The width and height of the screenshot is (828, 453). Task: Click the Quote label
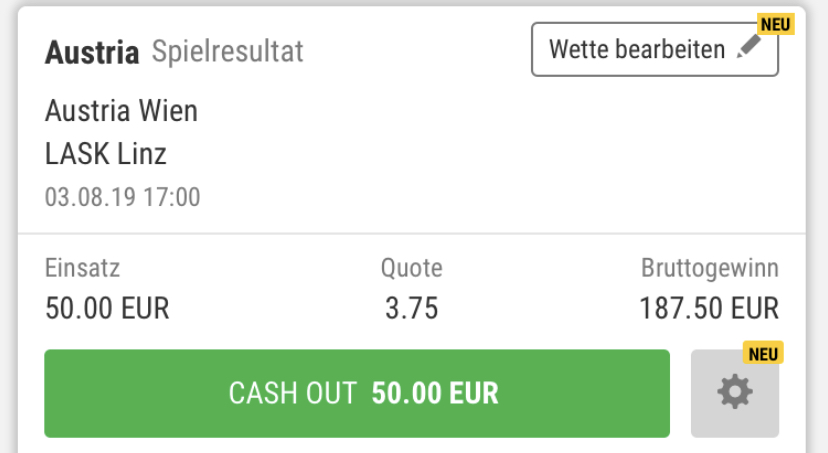click(x=411, y=268)
